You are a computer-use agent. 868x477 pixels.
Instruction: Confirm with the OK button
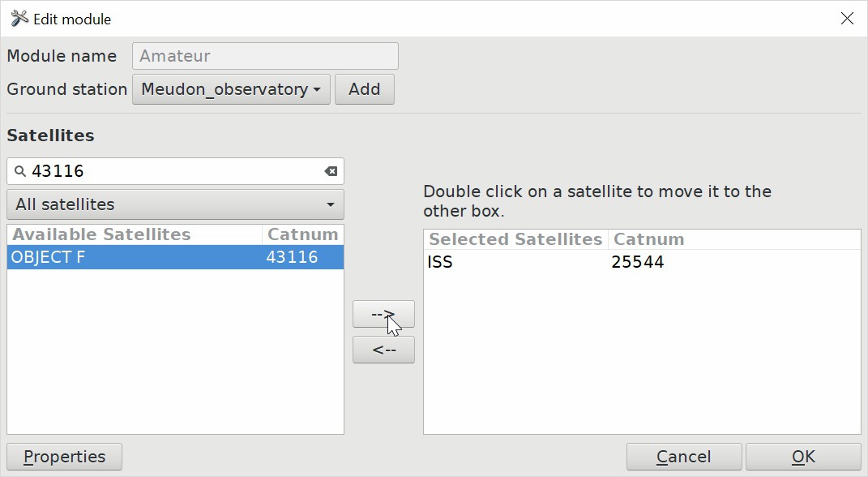pos(803,457)
